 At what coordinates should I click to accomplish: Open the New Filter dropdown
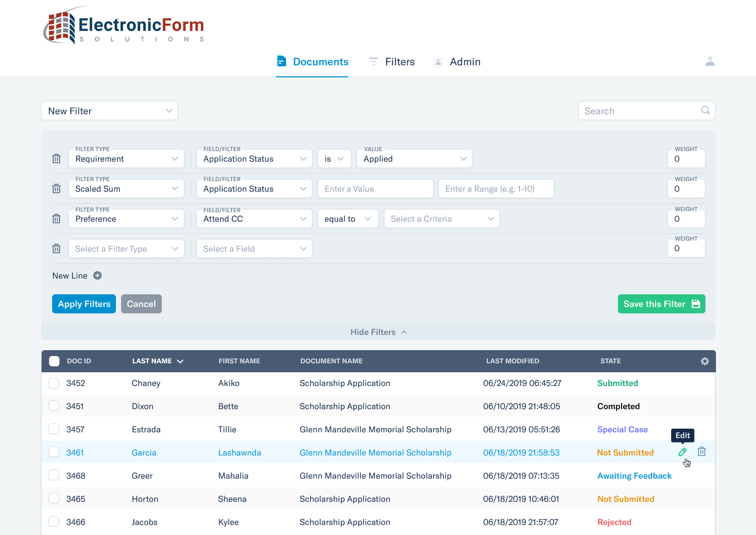pyautogui.click(x=109, y=111)
